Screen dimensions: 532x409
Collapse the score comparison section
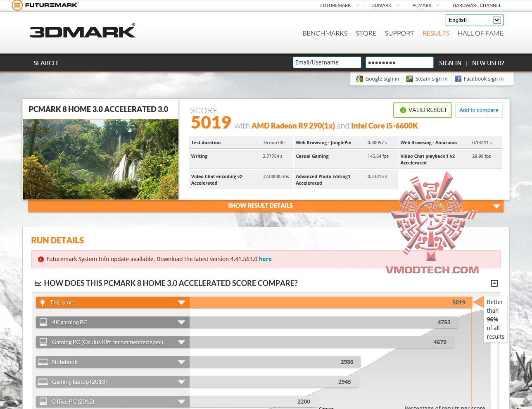pos(494,283)
